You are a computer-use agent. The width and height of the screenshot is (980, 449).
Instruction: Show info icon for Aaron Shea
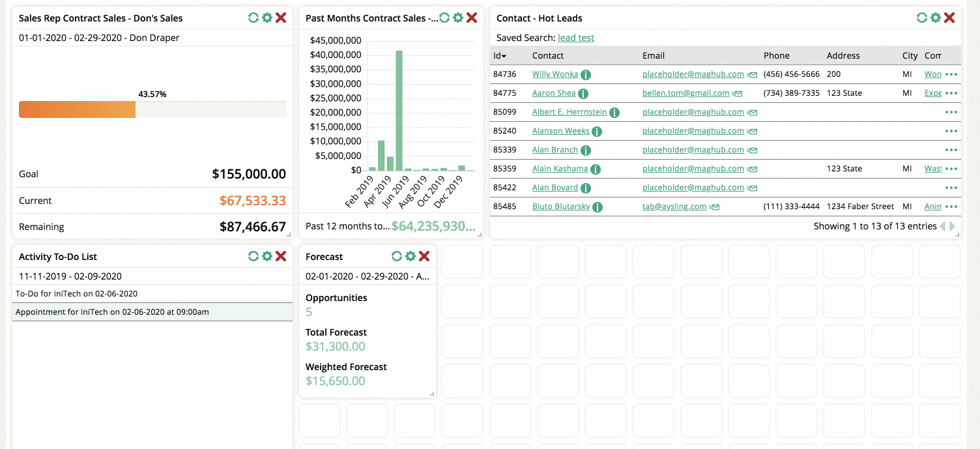pyautogui.click(x=583, y=94)
